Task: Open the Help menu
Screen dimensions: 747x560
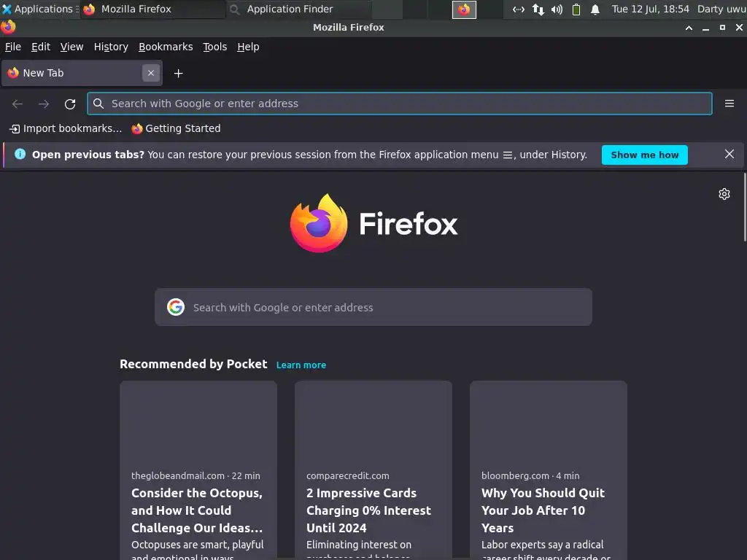Action: pyautogui.click(x=248, y=47)
